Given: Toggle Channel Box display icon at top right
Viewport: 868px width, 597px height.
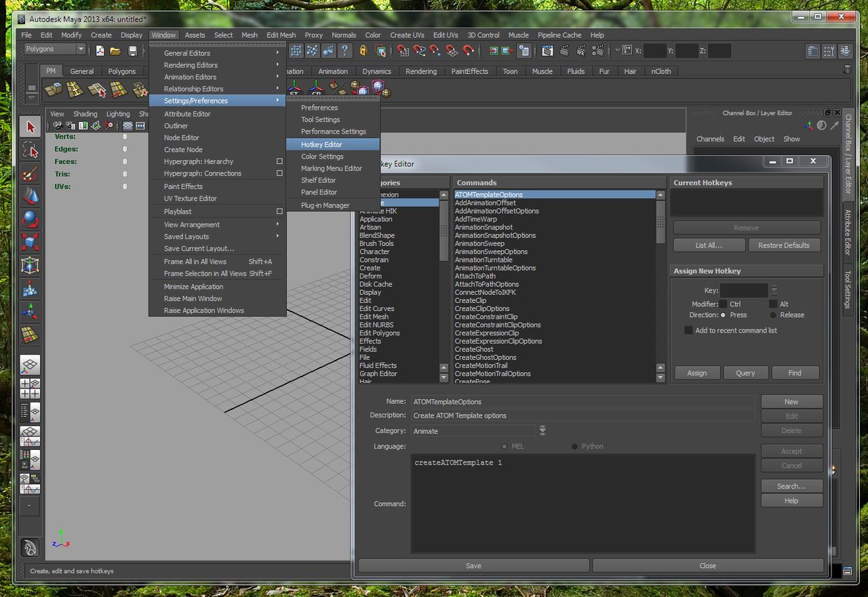Looking at the screenshot, I should [845, 51].
